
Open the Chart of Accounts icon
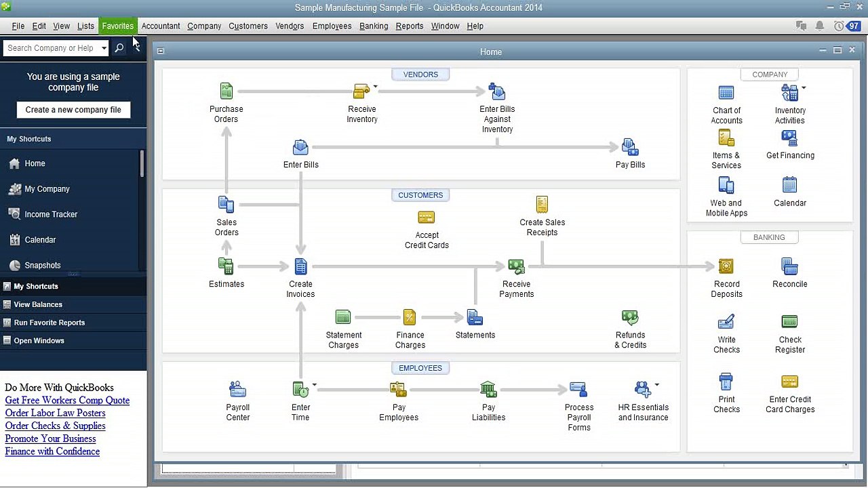726,93
